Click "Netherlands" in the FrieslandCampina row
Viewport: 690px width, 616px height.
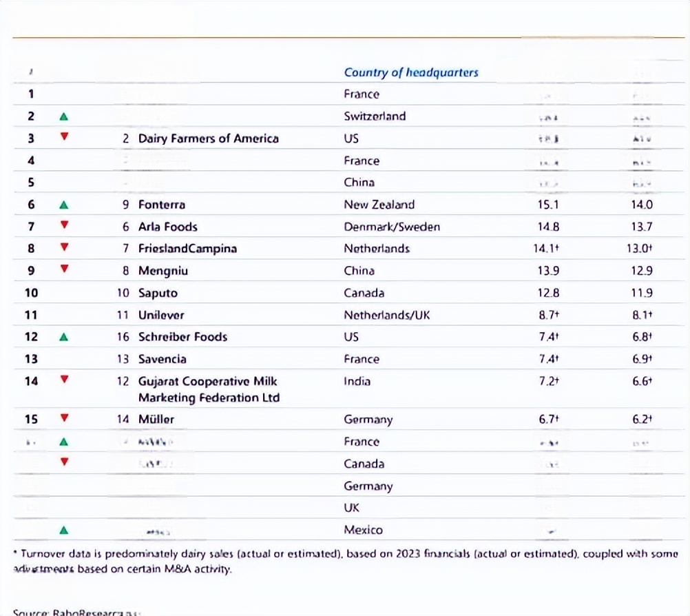(x=377, y=249)
